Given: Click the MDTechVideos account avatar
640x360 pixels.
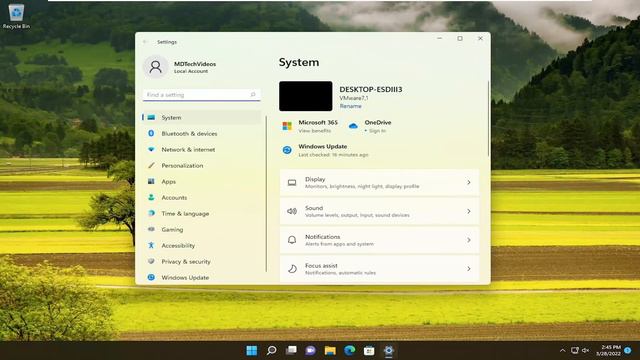Looking at the screenshot, I should coord(156,67).
